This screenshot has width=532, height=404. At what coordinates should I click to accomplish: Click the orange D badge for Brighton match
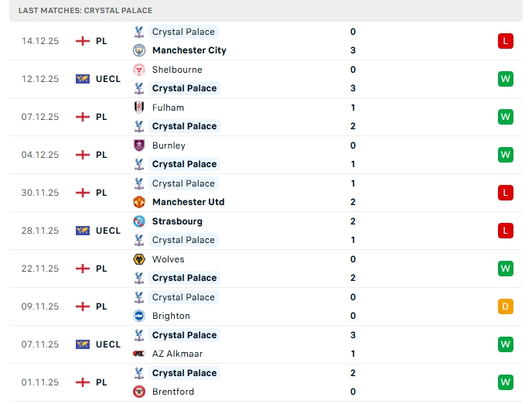(506, 306)
